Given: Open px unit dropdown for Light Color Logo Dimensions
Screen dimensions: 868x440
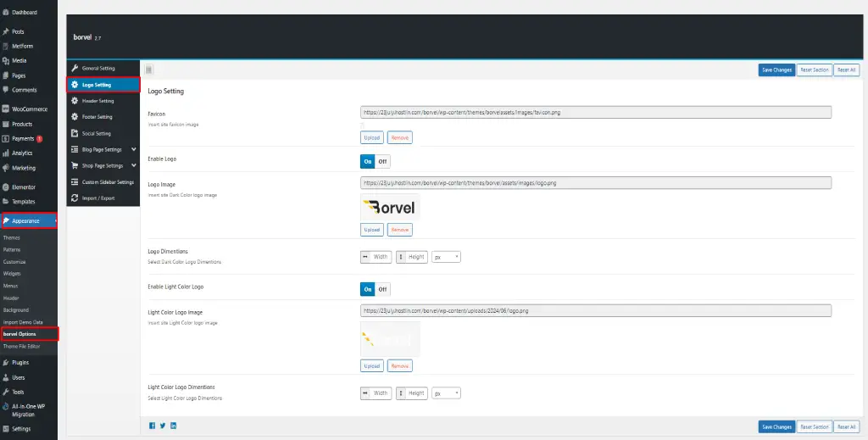Looking at the screenshot, I should click(x=446, y=393).
